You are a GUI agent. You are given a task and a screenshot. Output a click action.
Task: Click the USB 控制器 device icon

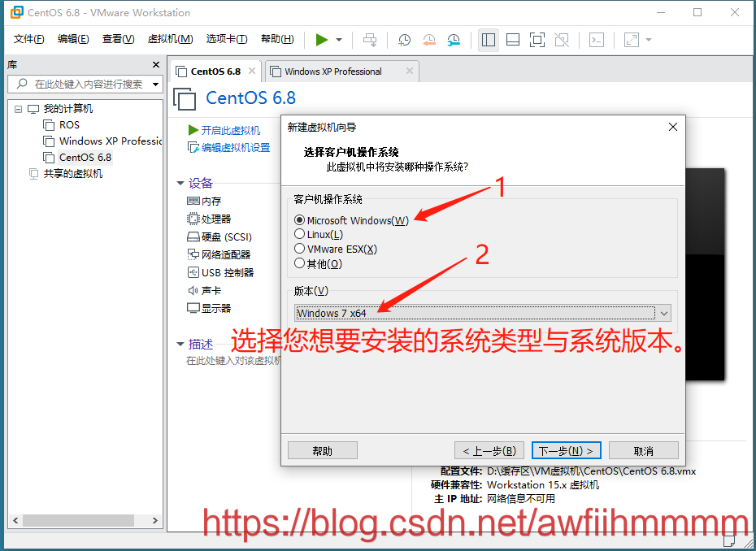193,272
